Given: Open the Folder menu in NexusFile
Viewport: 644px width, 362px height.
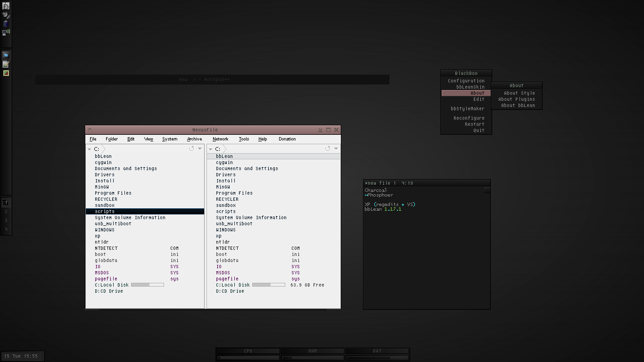Looking at the screenshot, I should (x=112, y=139).
